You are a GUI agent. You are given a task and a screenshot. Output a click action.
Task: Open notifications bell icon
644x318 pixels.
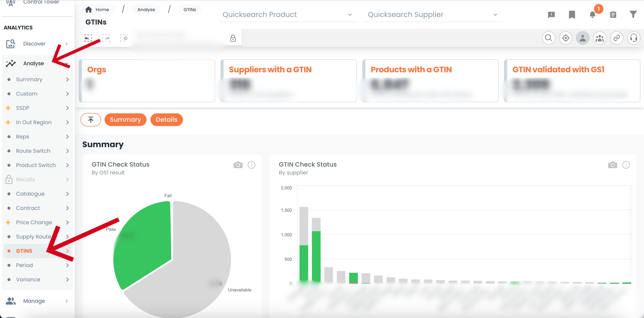coord(592,15)
